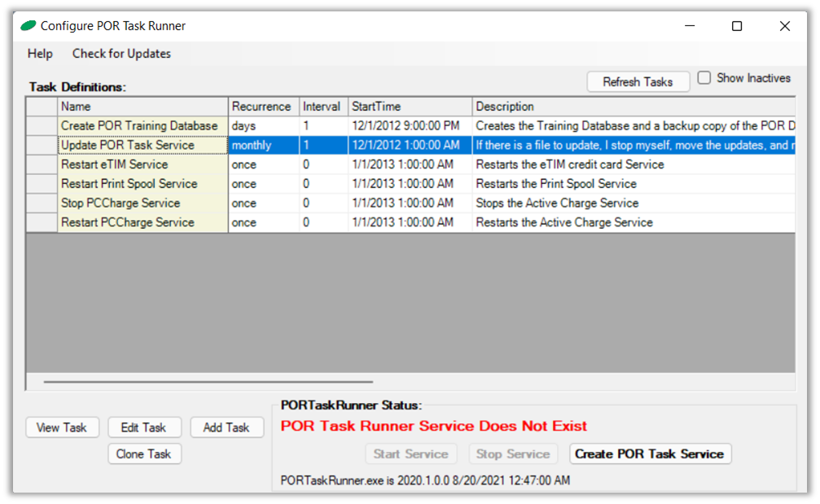Click the Edit Task button
This screenshot has width=820, height=504.
(143, 427)
